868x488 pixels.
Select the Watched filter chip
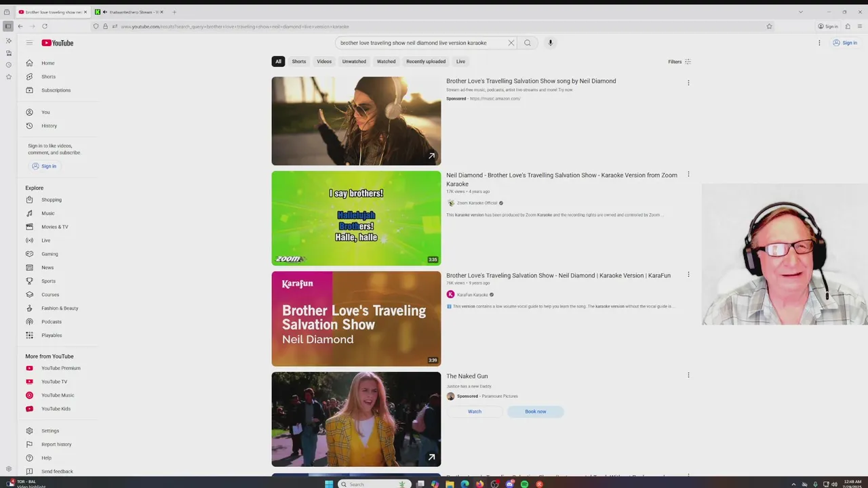coord(387,62)
